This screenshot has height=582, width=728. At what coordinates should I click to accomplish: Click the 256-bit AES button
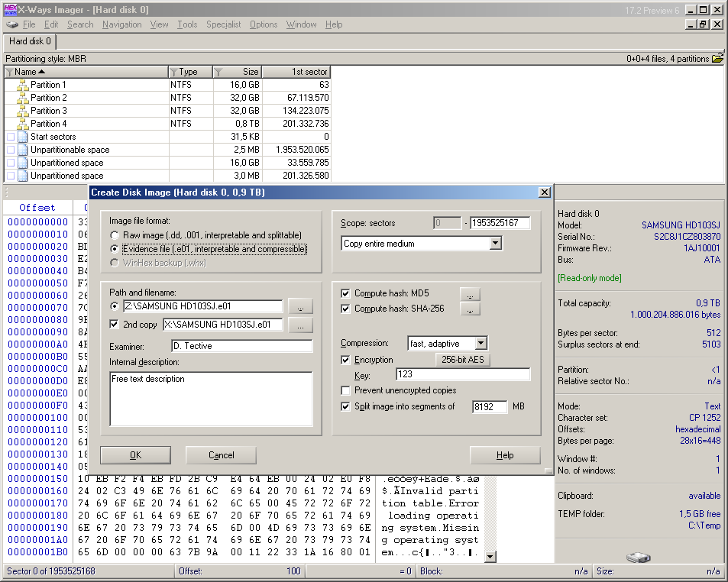(462, 360)
